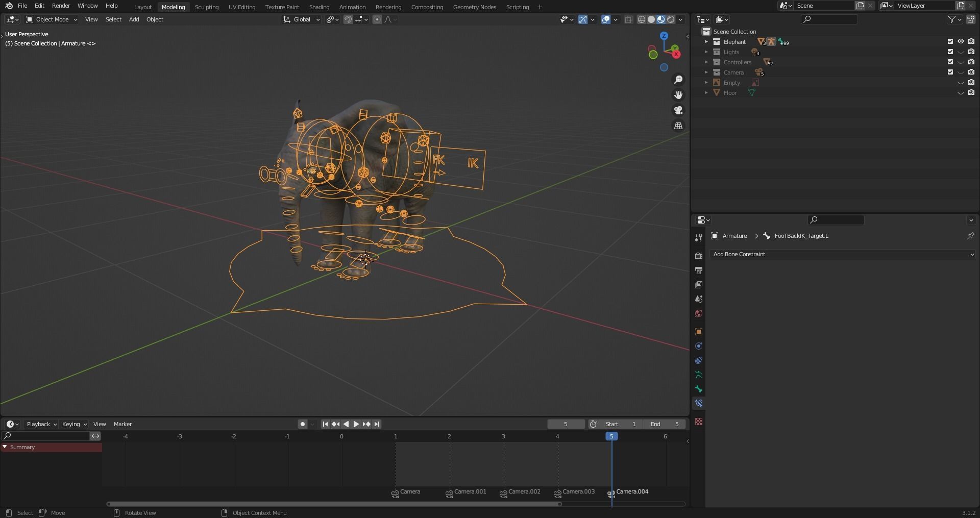Click the End frame field
980x518 pixels.
click(x=665, y=424)
